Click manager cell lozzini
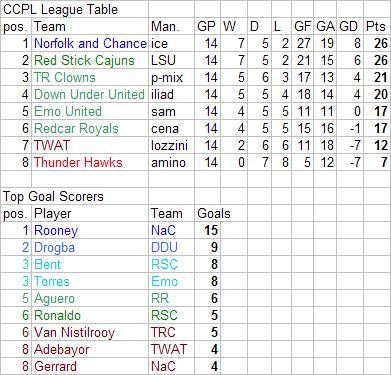The image size is (391, 375). click(x=171, y=145)
